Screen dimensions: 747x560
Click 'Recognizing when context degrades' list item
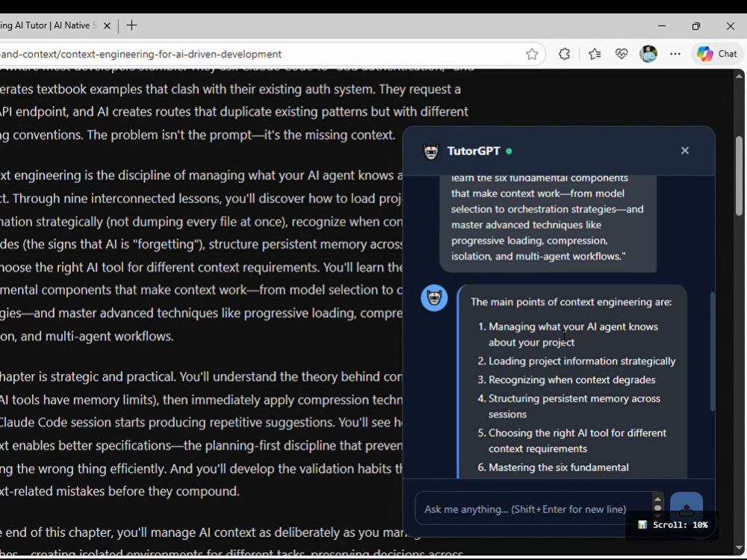click(x=571, y=379)
